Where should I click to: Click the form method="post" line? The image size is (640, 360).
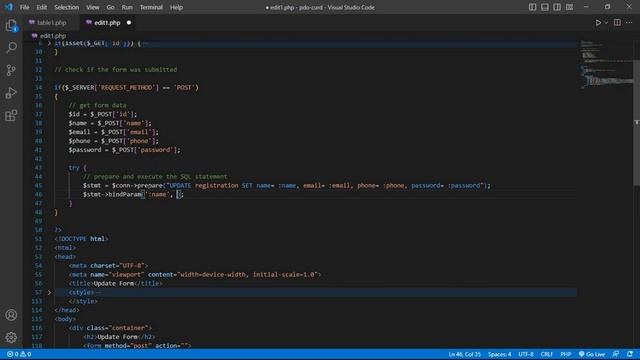coord(137,346)
